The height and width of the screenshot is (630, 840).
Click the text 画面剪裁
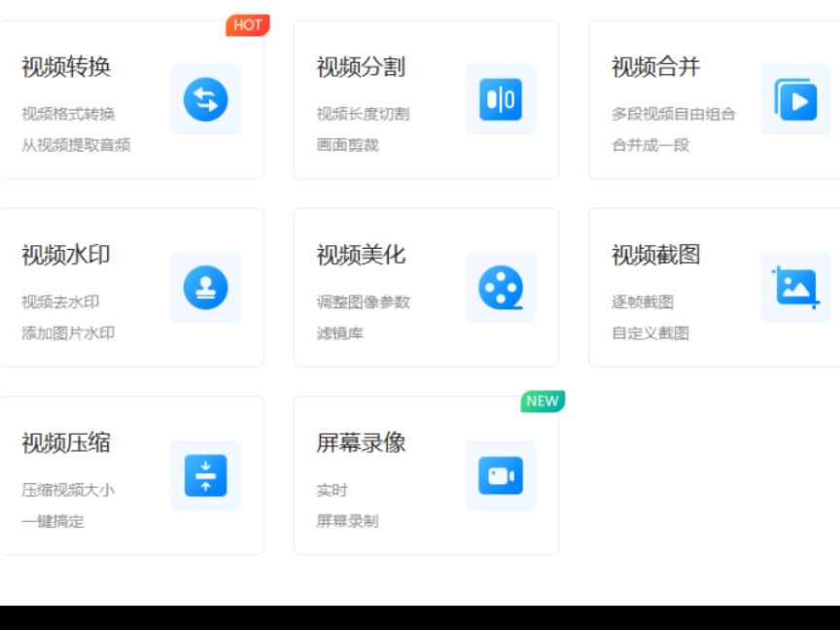pyautogui.click(x=347, y=145)
